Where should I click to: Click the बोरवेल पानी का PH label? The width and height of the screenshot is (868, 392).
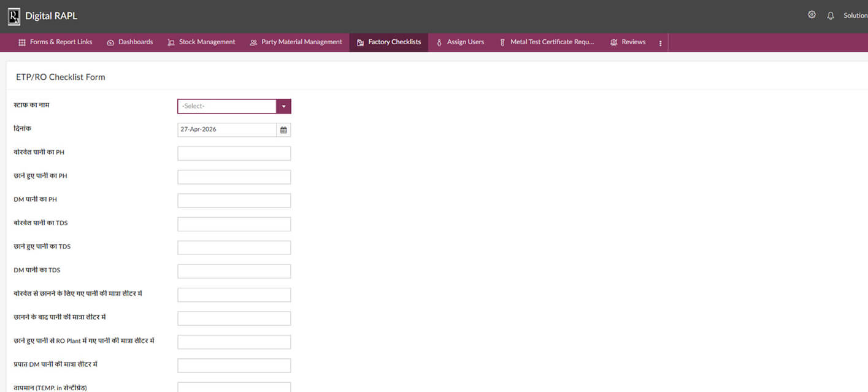[x=39, y=152]
